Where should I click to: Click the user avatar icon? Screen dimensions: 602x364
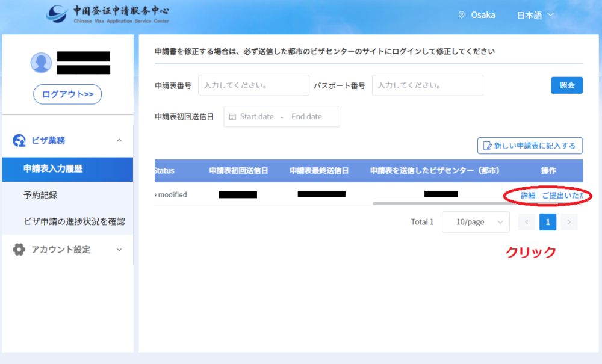(41, 63)
